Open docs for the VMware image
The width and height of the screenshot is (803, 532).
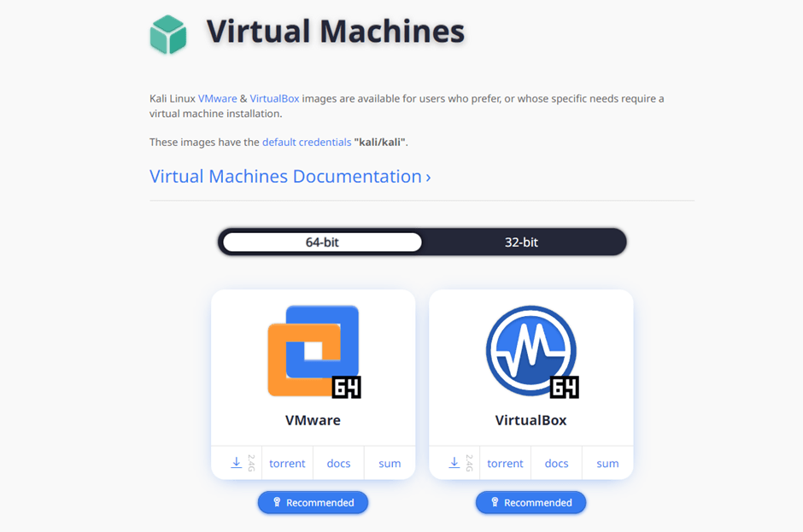(x=338, y=463)
